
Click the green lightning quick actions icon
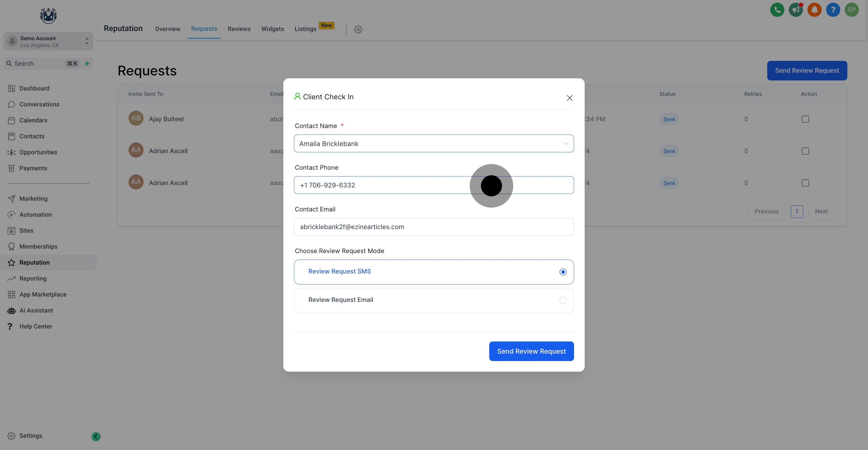(x=87, y=63)
